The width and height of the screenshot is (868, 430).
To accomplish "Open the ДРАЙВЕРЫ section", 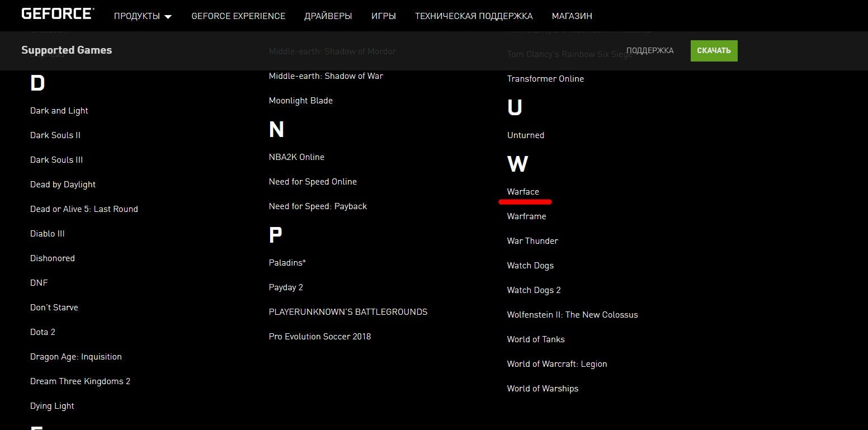I will coord(328,16).
